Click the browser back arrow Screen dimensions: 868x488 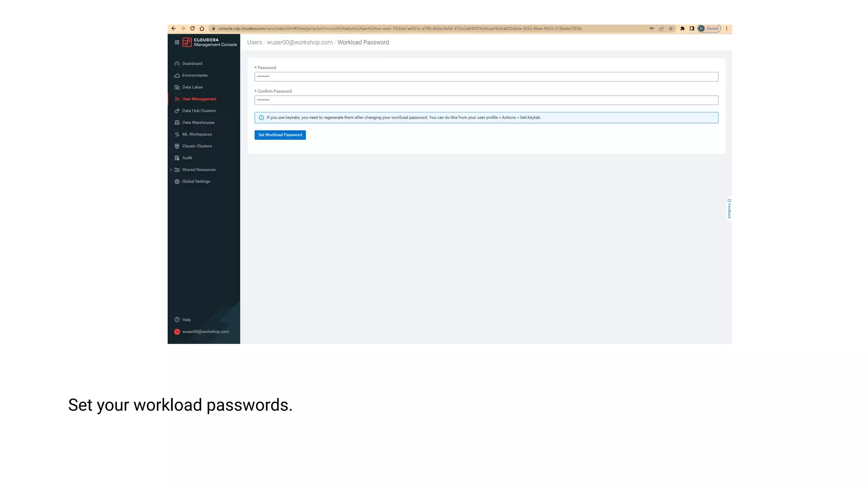click(173, 29)
